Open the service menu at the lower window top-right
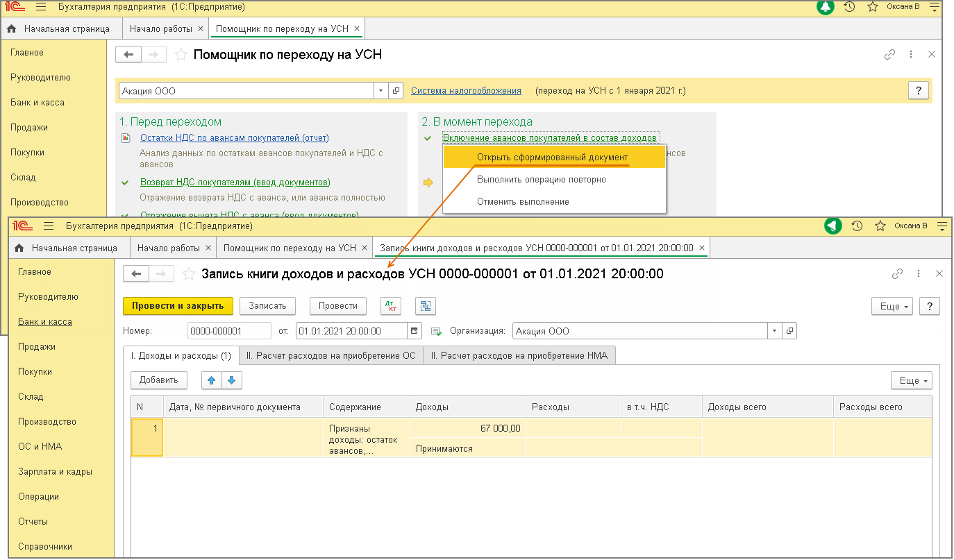The height and width of the screenshot is (560, 954). 942,226
